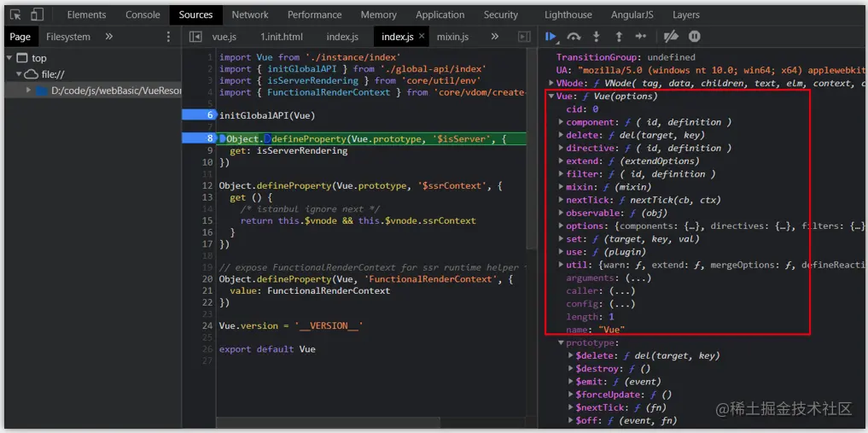This screenshot has height=433, width=868.
Task: Expand the directive property
Action: 562,148
